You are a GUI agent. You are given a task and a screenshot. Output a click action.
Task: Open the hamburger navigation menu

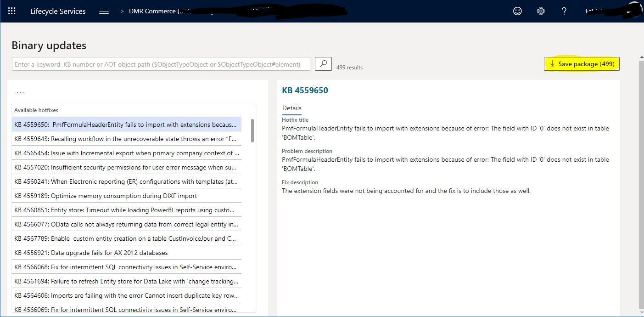pos(104,11)
